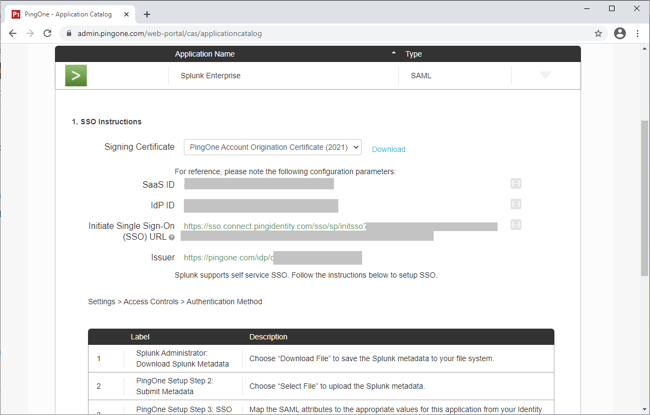650x415 pixels.
Task: Click the sso.connect.pingidentity.com SSO URL link
Action: (275, 226)
